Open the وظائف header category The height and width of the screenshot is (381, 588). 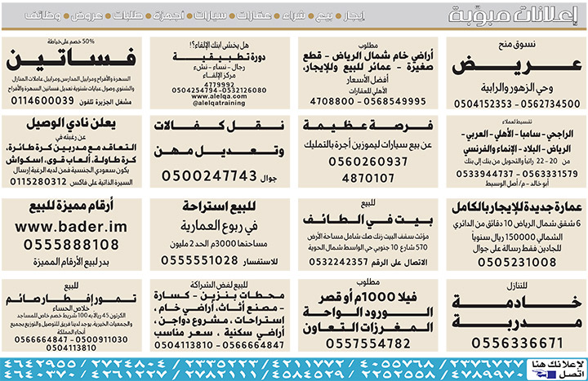pyautogui.click(x=42, y=16)
